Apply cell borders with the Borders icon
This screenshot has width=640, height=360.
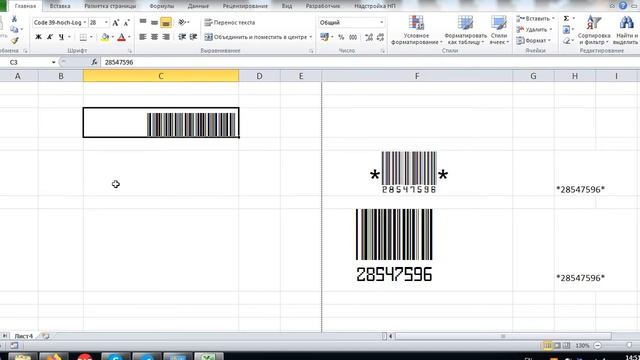click(83, 37)
